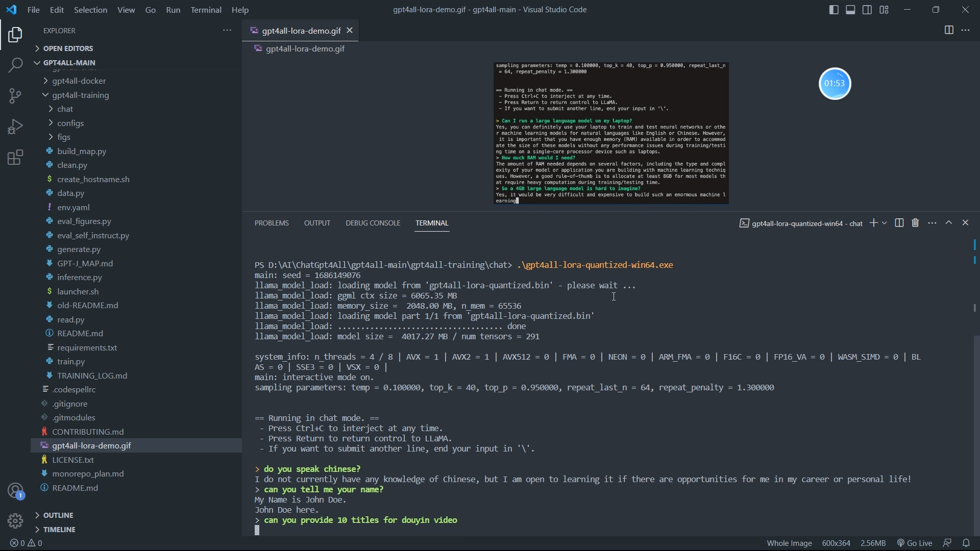
Task: Open the feedback icon in status bar
Action: click(947, 543)
